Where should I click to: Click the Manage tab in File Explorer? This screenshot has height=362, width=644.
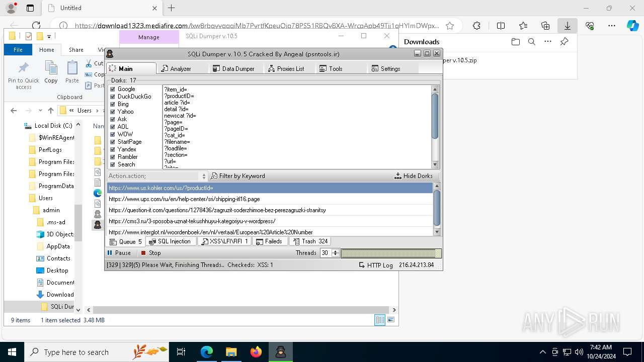[149, 37]
